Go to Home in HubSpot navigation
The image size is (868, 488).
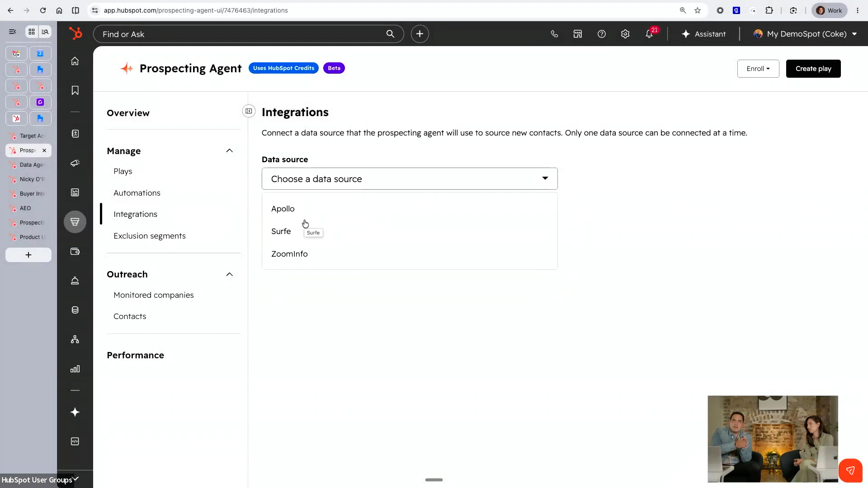75,61
